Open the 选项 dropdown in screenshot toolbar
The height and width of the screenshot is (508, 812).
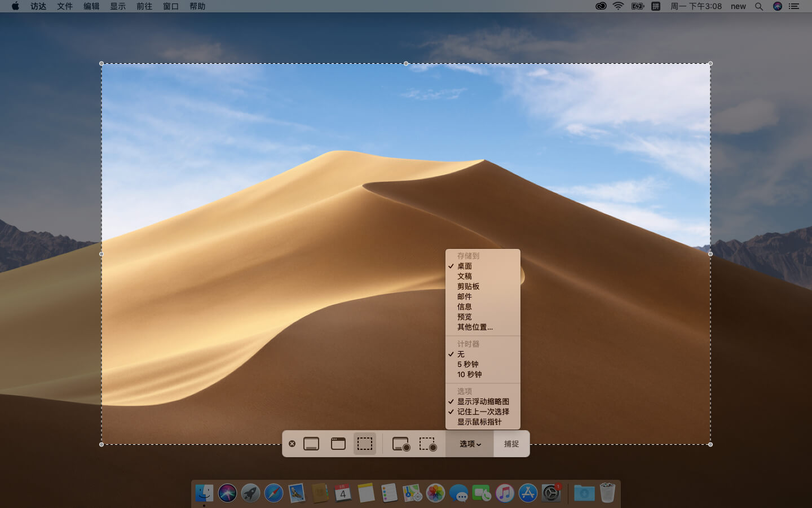click(x=470, y=444)
